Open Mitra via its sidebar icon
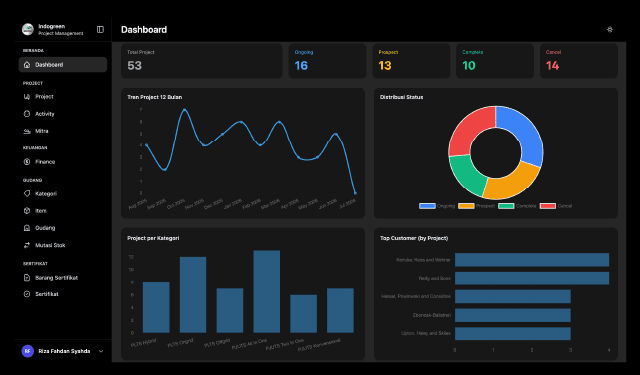Viewport: 640px width, 375px height. [27, 131]
